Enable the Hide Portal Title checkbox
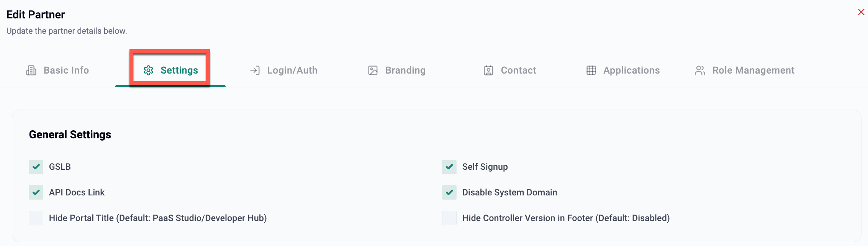The image size is (868, 246). point(36,218)
